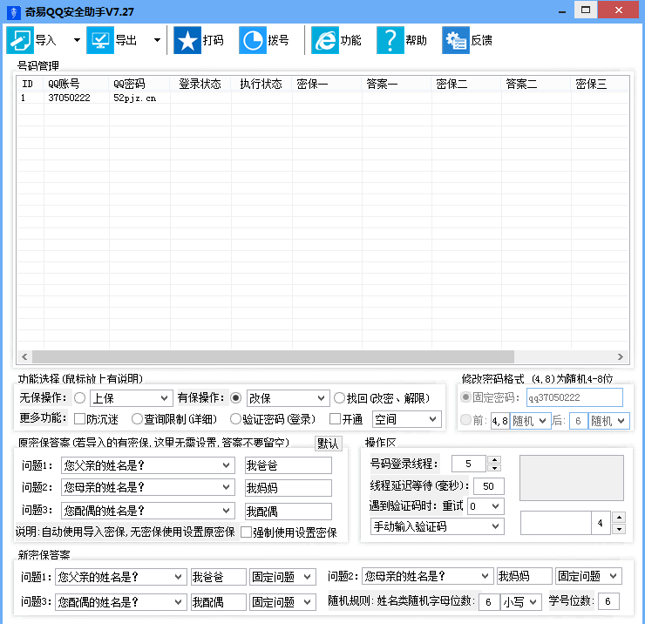The width and height of the screenshot is (645, 644).
Task: Click the list scrollbar left arrow
Action: point(24,356)
